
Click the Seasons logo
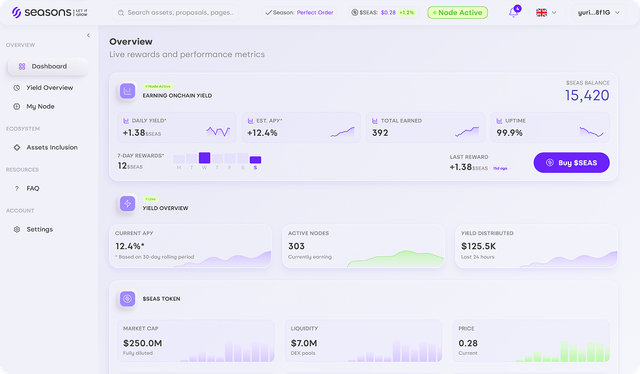pos(49,13)
